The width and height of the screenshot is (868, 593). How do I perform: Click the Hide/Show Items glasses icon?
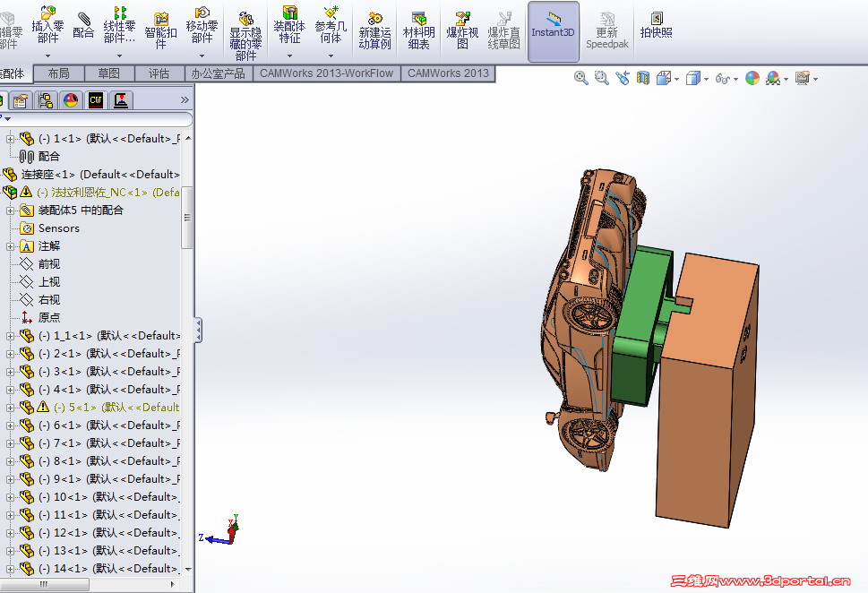(x=722, y=79)
